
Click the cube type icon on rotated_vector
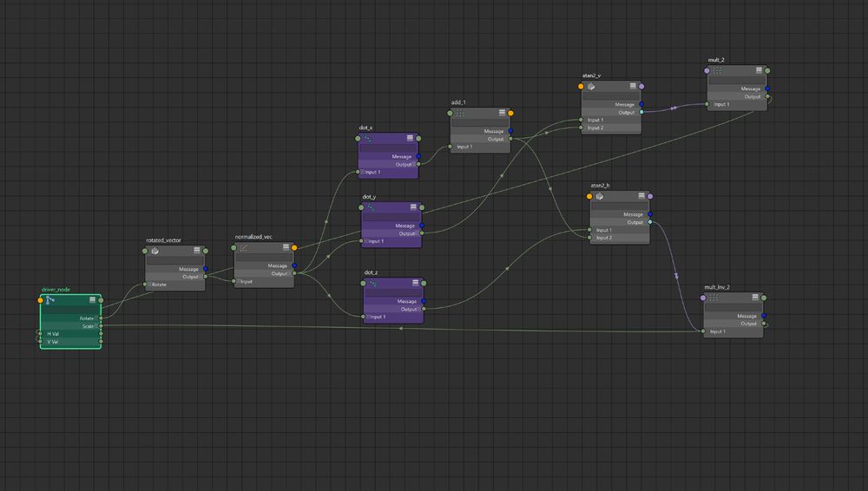[155, 251]
